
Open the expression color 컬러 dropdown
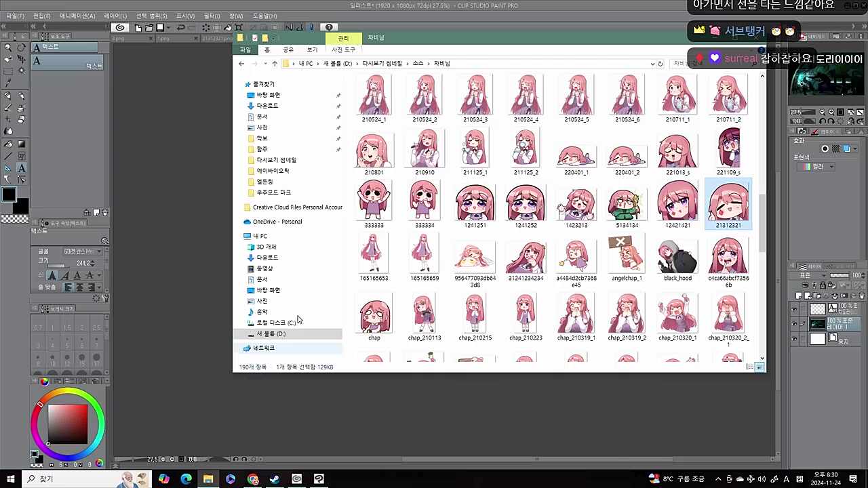(x=816, y=167)
